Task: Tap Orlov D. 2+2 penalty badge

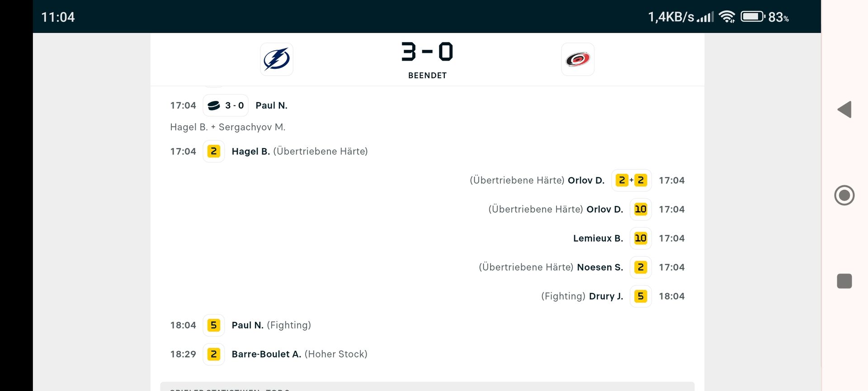Action: [631, 180]
